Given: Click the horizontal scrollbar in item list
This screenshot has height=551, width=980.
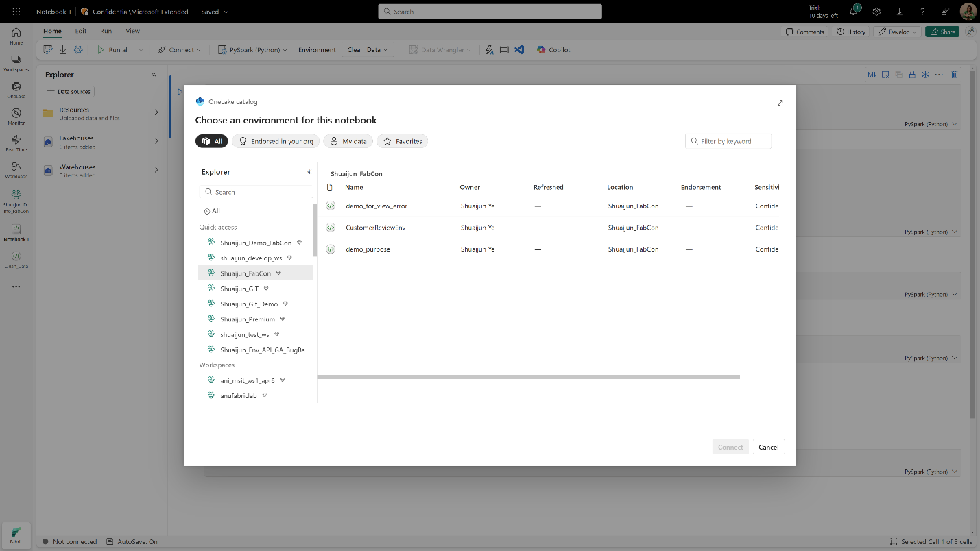Looking at the screenshot, I should click(529, 377).
